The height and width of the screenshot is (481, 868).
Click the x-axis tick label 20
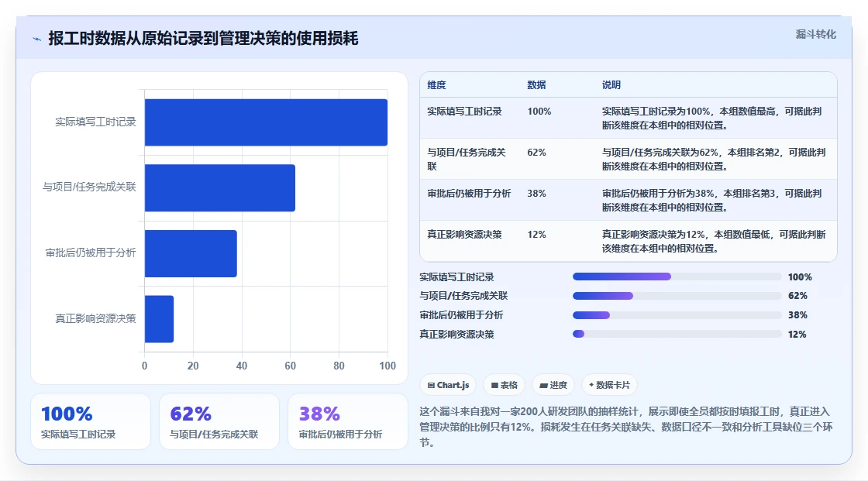click(x=193, y=366)
